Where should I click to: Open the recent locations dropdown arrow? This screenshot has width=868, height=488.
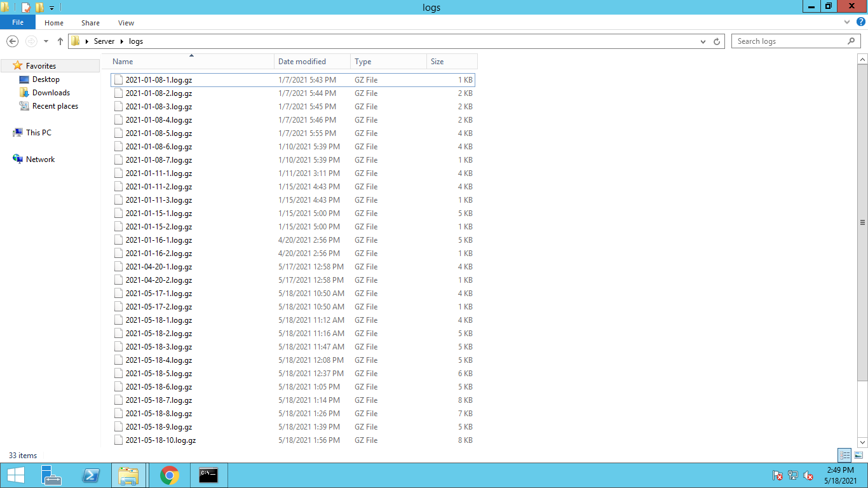click(x=46, y=41)
